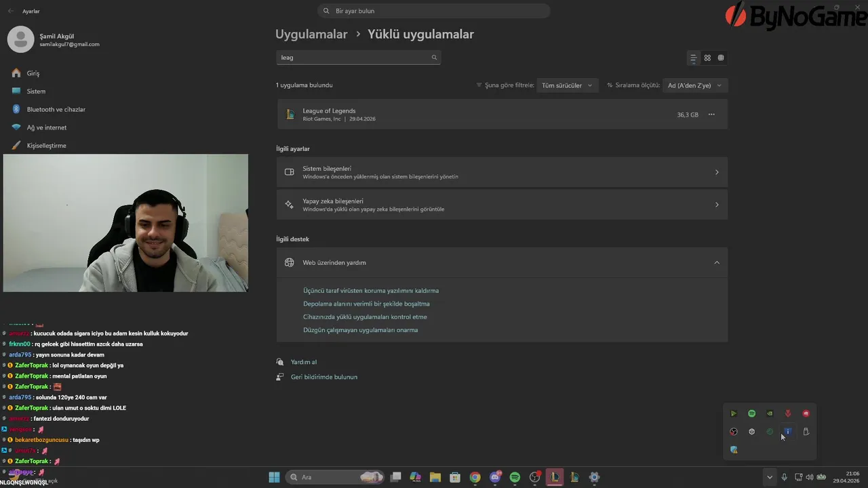Open File Explorer from the taskbar
Image resolution: width=868 pixels, height=488 pixels.
(435, 477)
